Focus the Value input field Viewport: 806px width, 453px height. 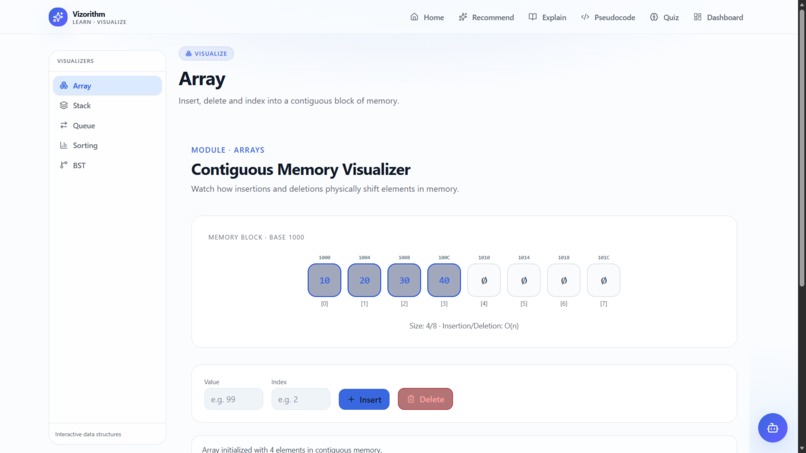[233, 399]
